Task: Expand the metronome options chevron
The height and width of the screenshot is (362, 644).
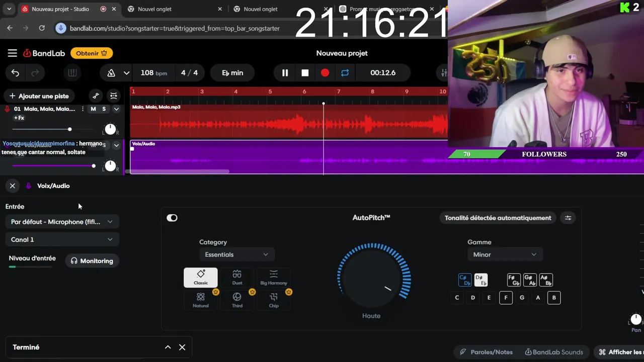Action: 126,73
